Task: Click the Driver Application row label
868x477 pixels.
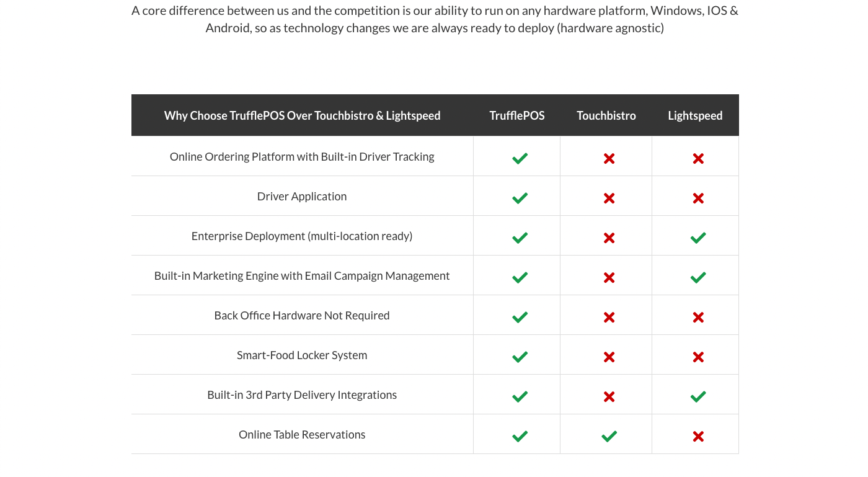Action: point(302,197)
